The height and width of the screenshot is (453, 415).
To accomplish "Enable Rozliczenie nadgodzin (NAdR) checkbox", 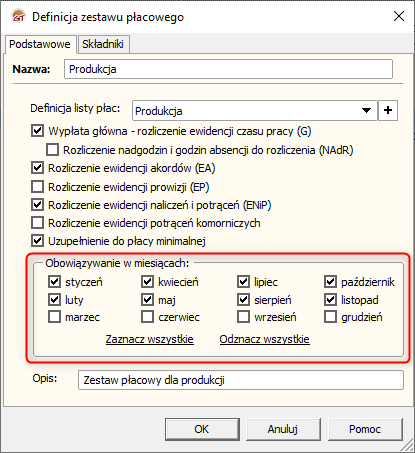I will coord(52,150).
